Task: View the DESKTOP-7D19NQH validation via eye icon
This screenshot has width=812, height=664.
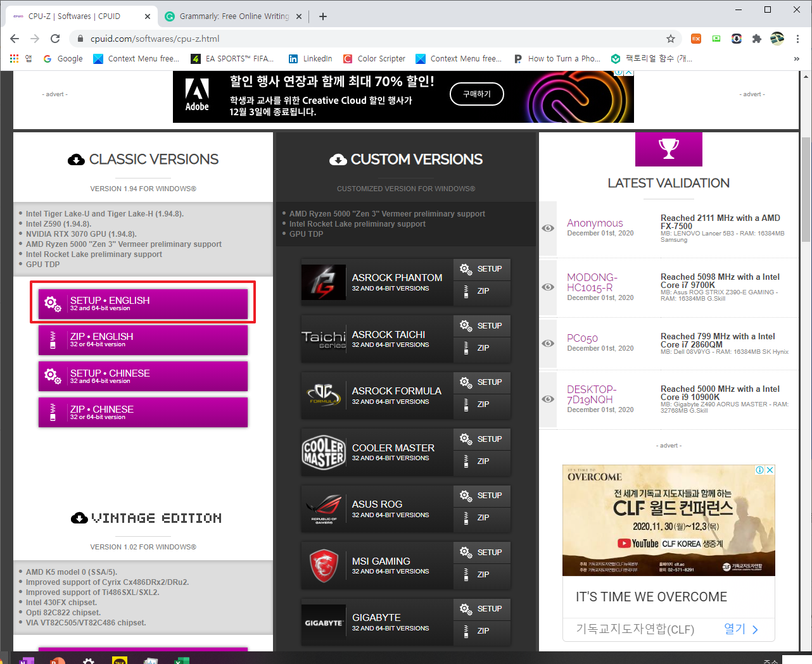Action: (x=548, y=399)
